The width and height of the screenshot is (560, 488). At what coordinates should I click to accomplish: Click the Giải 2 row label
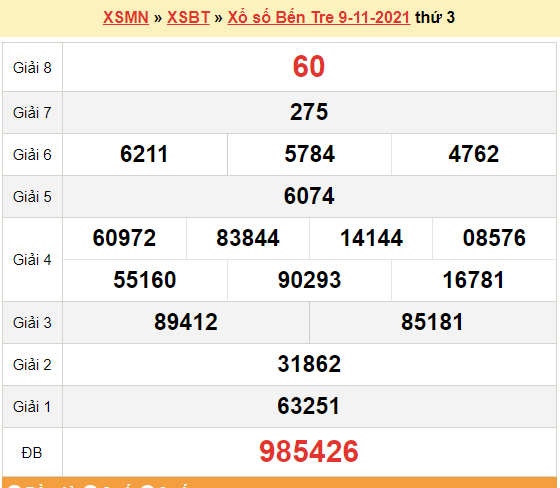(32, 365)
